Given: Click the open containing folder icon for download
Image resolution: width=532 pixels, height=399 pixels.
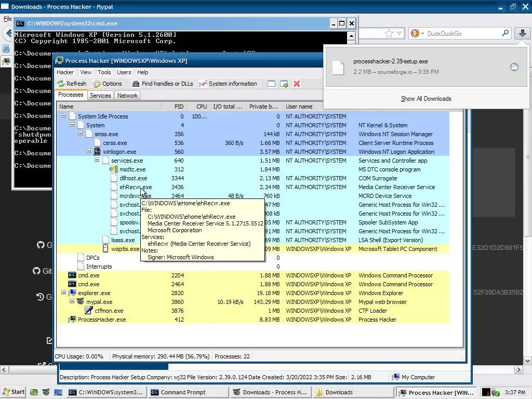Looking at the screenshot, I should [514, 67].
